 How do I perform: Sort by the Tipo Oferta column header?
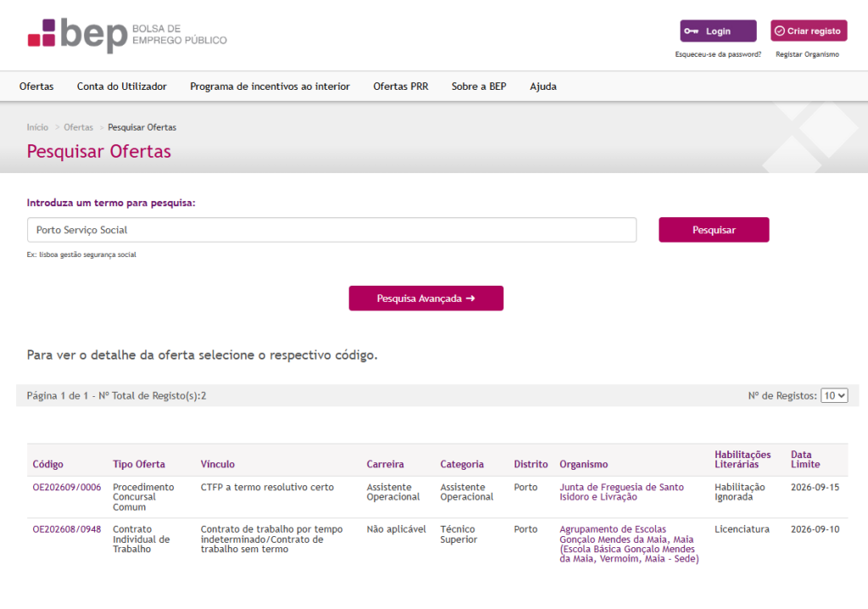point(139,464)
